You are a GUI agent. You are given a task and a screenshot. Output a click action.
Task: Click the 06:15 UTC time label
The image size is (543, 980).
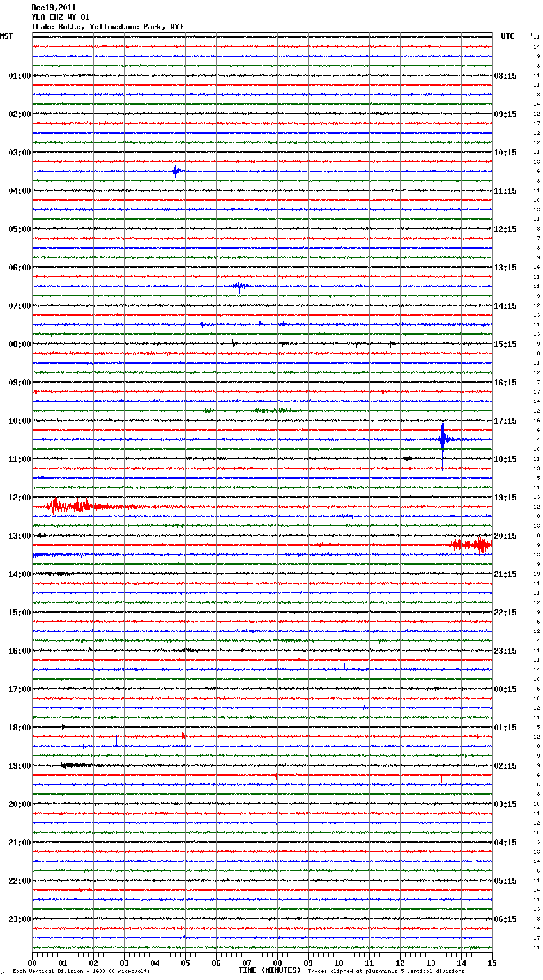[x=505, y=919]
